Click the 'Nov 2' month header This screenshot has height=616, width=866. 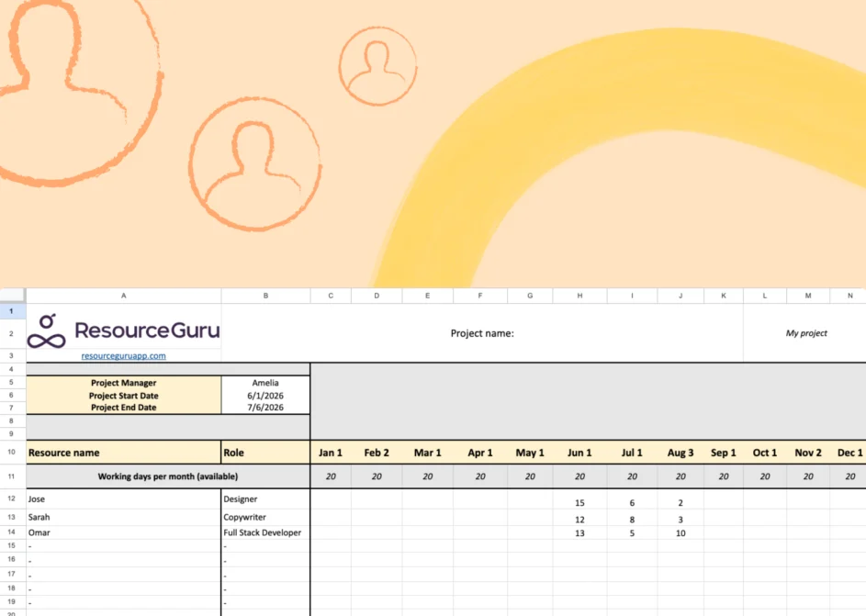808,453
